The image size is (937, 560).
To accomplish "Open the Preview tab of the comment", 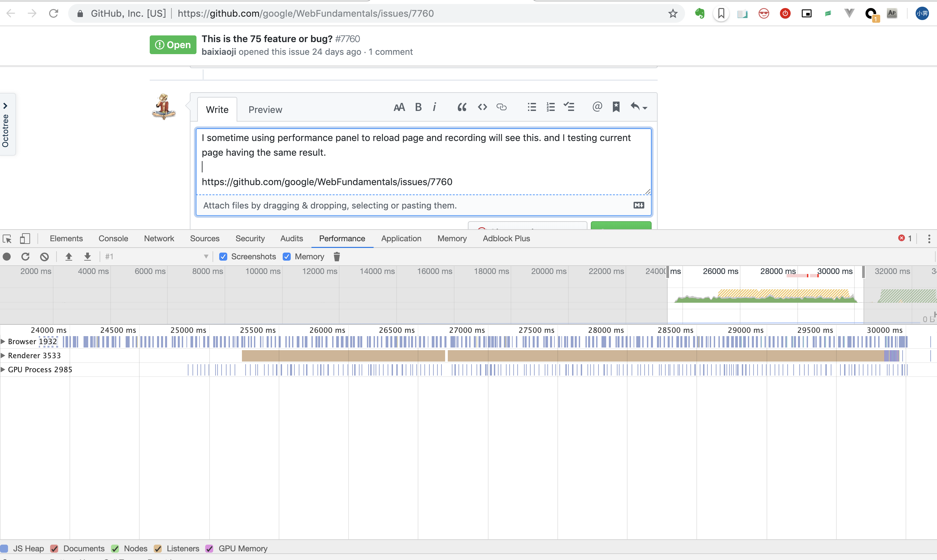I will tap(265, 110).
